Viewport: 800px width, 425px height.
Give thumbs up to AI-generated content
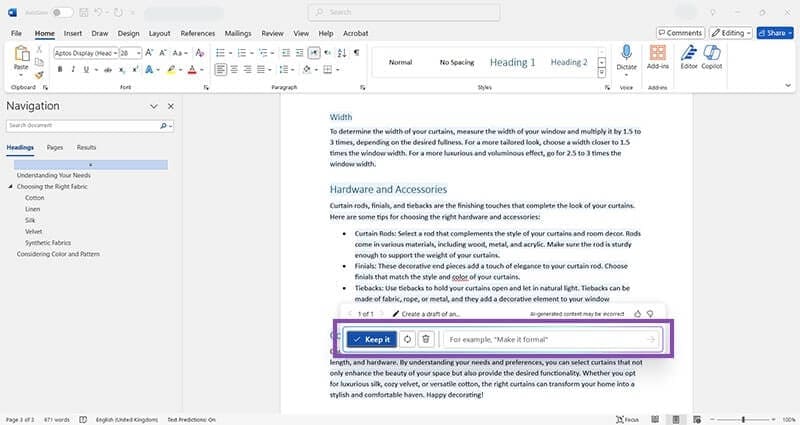638,313
